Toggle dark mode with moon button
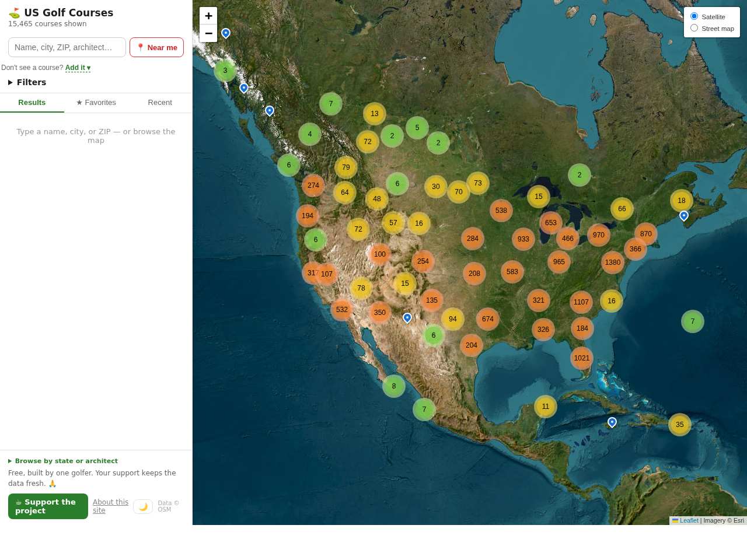This screenshot has width=747, height=560. (x=143, y=506)
